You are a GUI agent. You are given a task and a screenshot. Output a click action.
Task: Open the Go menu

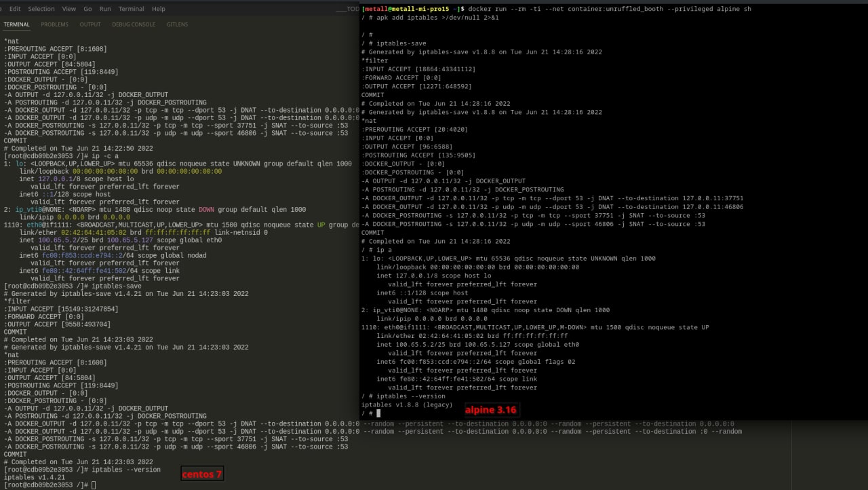click(x=87, y=9)
